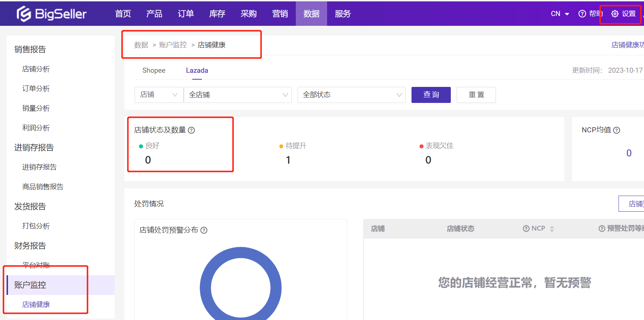644x320 pixels.
Task: Click the 重置 reset button
Action: 476,95
